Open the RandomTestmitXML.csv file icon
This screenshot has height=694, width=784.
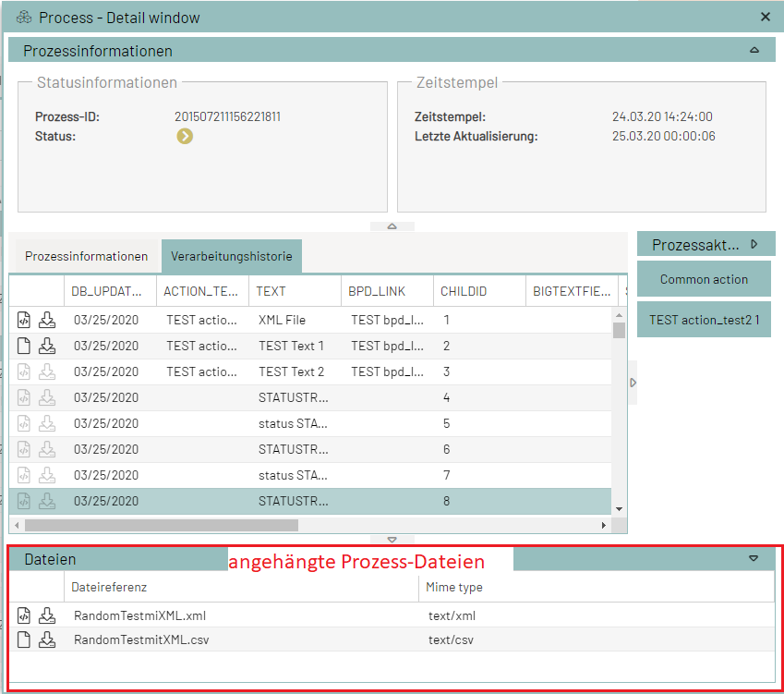click(x=25, y=639)
